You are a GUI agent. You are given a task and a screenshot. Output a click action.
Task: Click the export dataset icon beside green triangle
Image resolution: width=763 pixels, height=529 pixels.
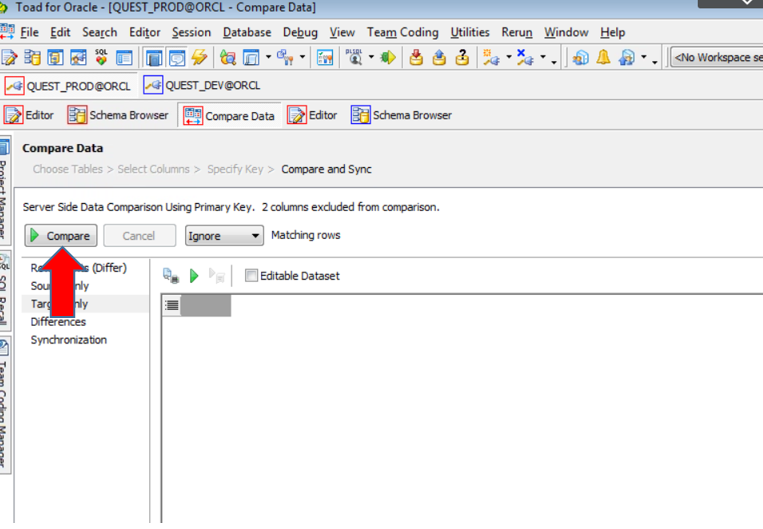(171, 275)
